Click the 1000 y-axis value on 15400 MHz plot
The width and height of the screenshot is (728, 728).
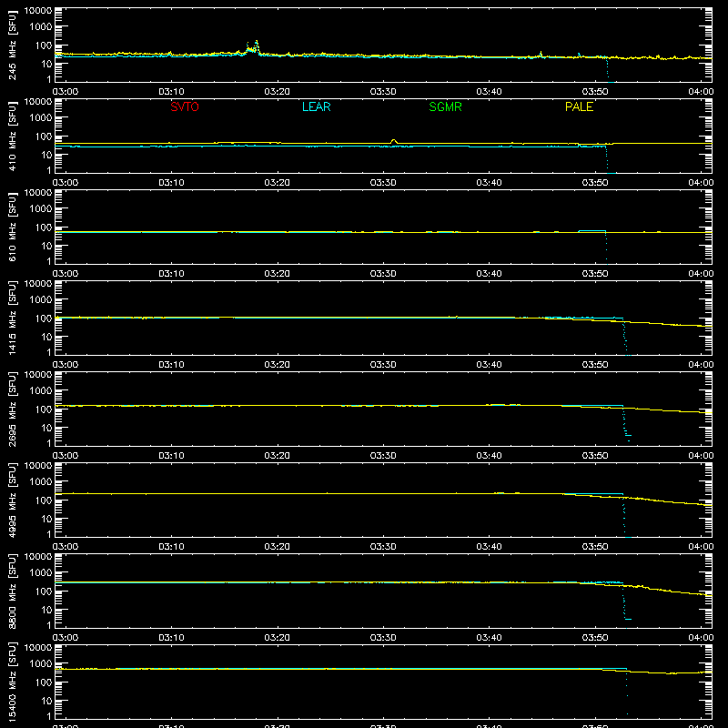41,664
